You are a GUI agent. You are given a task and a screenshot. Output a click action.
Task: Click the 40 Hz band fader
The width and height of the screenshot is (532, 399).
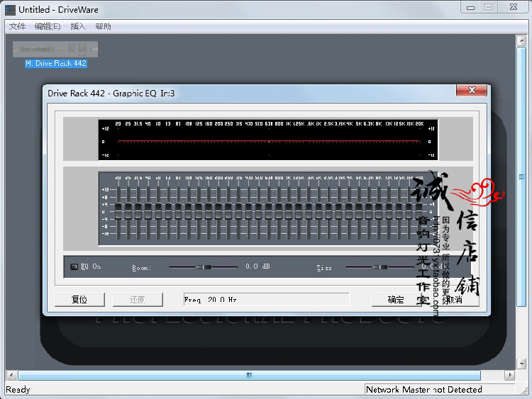[x=148, y=211]
